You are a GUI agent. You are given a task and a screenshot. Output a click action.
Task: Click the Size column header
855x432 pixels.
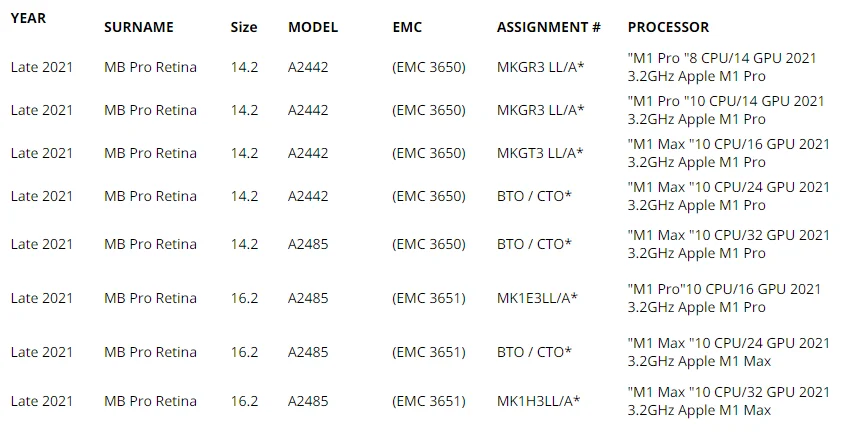coord(244,27)
